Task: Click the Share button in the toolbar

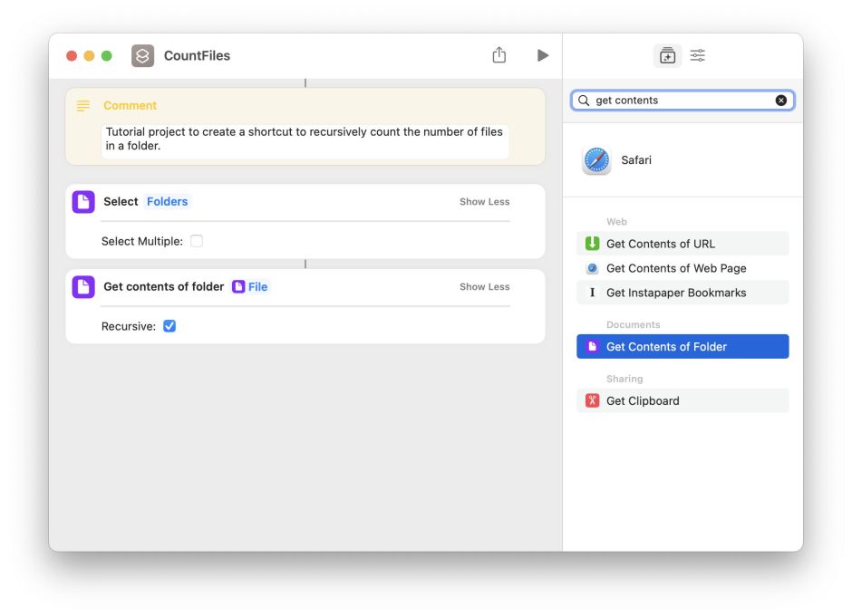Action: [499, 54]
